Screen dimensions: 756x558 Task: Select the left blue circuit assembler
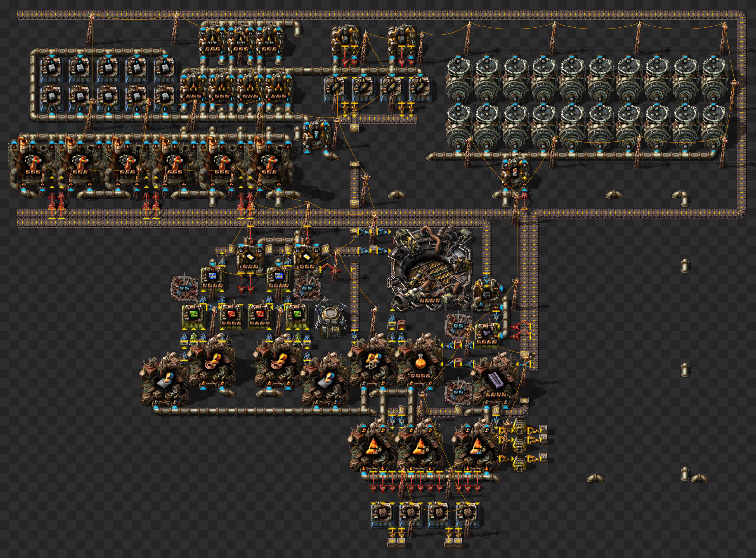point(212,277)
